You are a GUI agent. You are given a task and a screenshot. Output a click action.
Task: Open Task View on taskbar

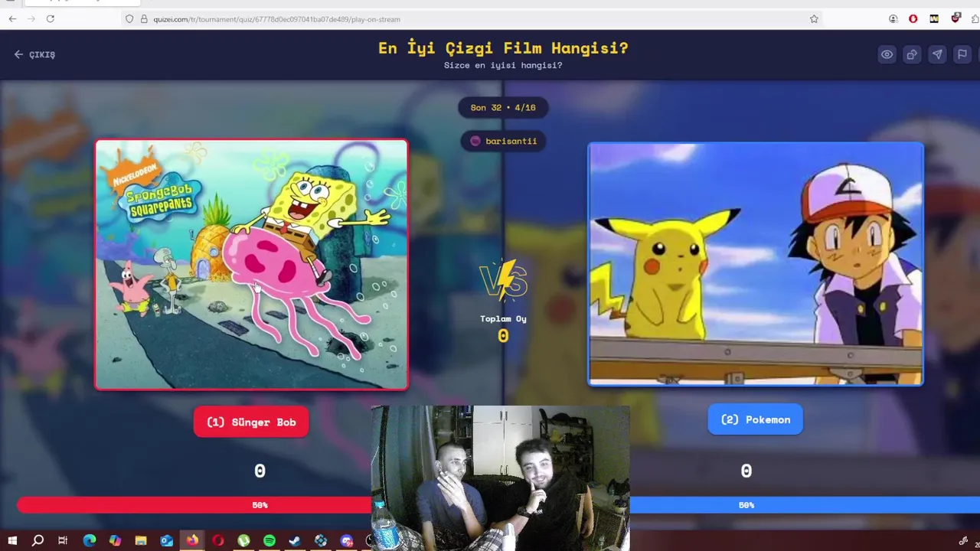[64, 541]
